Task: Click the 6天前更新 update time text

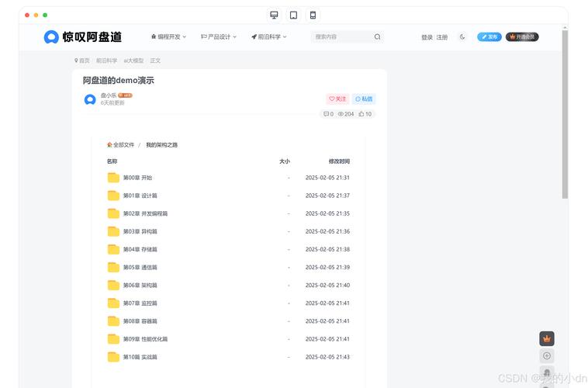Action: click(112, 102)
